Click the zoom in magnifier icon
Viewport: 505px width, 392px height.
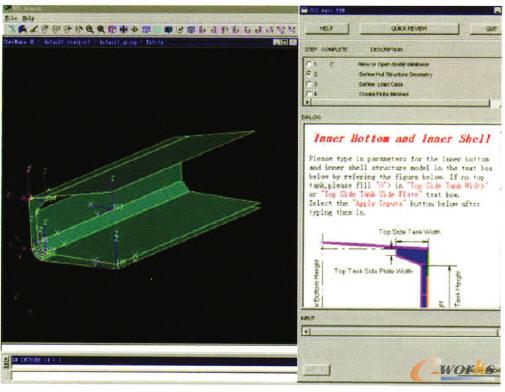tap(101, 29)
